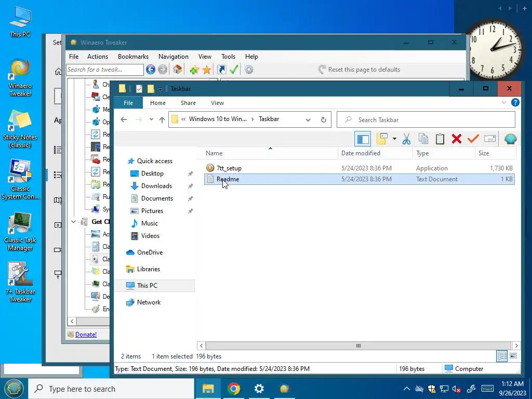
Task: Open Winaero Tweaker Navigation menu
Action: click(174, 57)
